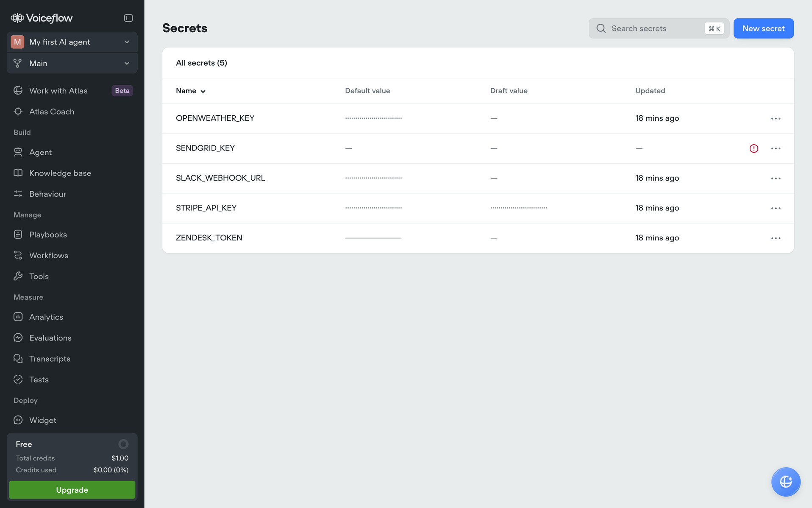Click STRIPE_API_KEY masked draft value
The image size is (812, 508).
coord(519,208)
